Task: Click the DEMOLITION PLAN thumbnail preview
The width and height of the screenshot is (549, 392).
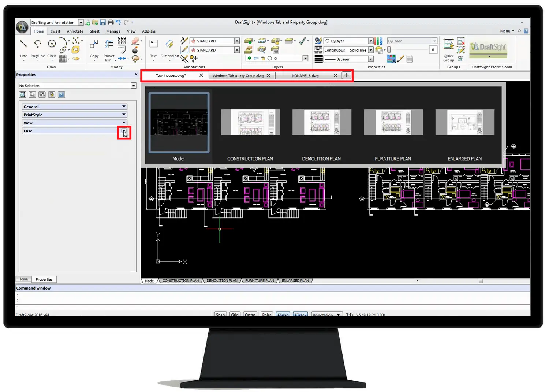Action: coord(322,122)
